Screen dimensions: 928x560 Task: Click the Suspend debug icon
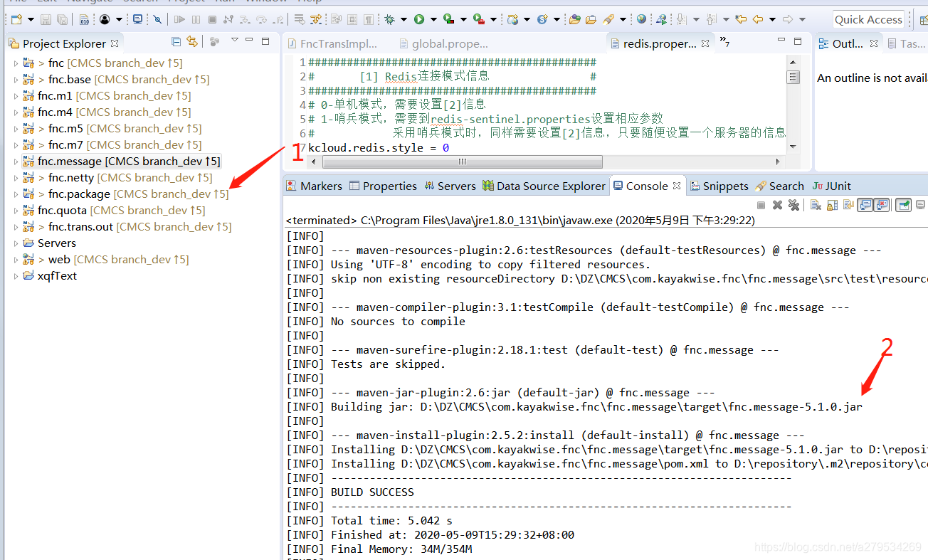(196, 19)
